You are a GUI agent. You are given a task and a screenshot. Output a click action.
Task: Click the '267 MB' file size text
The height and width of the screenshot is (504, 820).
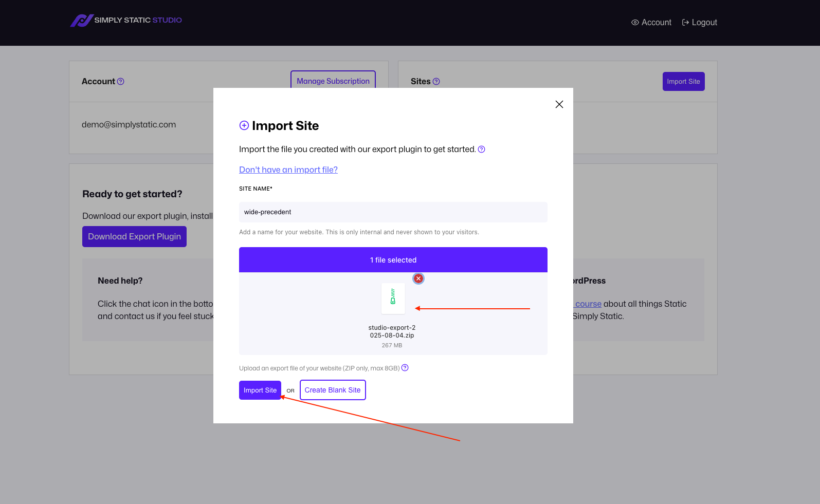pyautogui.click(x=392, y=346)
